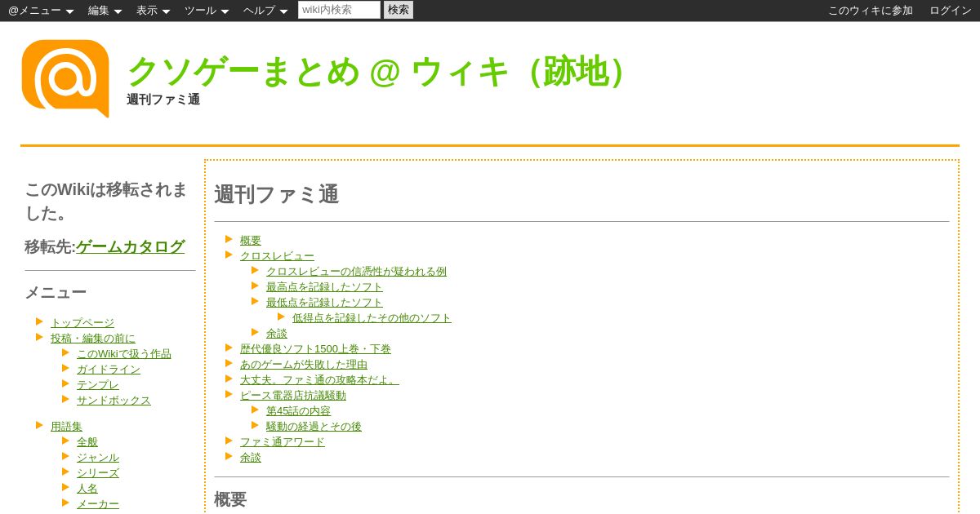The height and width of the screenshot is (514, 980).
Task: Jump to 歴代優良ソフト1500上巻・下巻
Action: click(x=315, y=349)
